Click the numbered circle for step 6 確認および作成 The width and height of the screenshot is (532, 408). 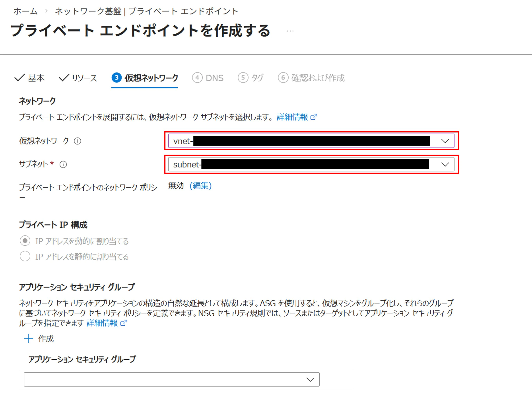click(x=283, y=78)
